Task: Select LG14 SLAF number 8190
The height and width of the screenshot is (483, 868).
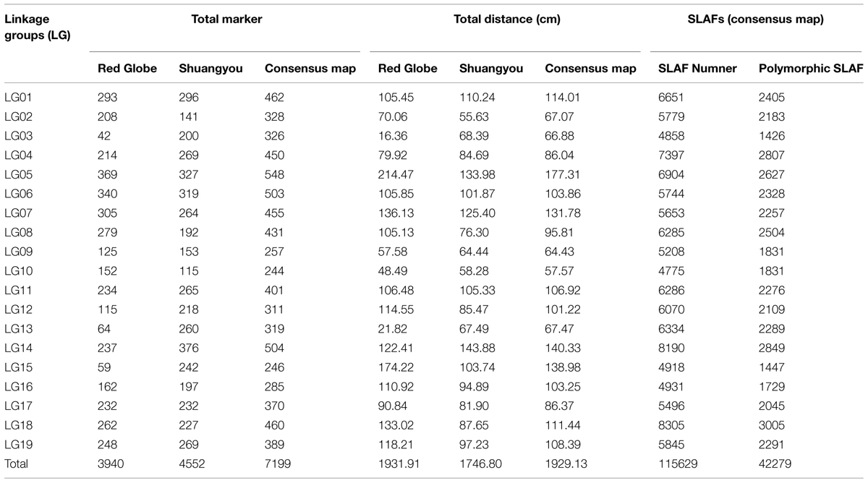Action: click(x=671, y=348)
